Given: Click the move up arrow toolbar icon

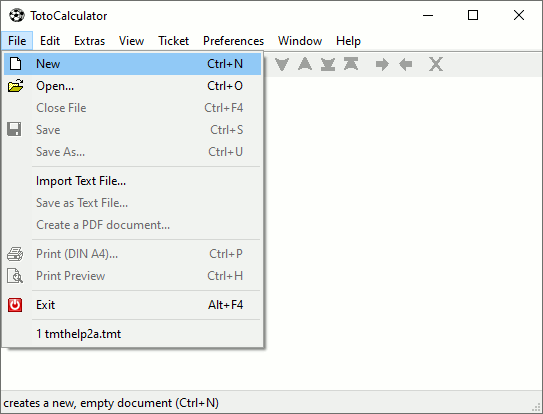Looking at the screenshot, I should click(305, 64).
